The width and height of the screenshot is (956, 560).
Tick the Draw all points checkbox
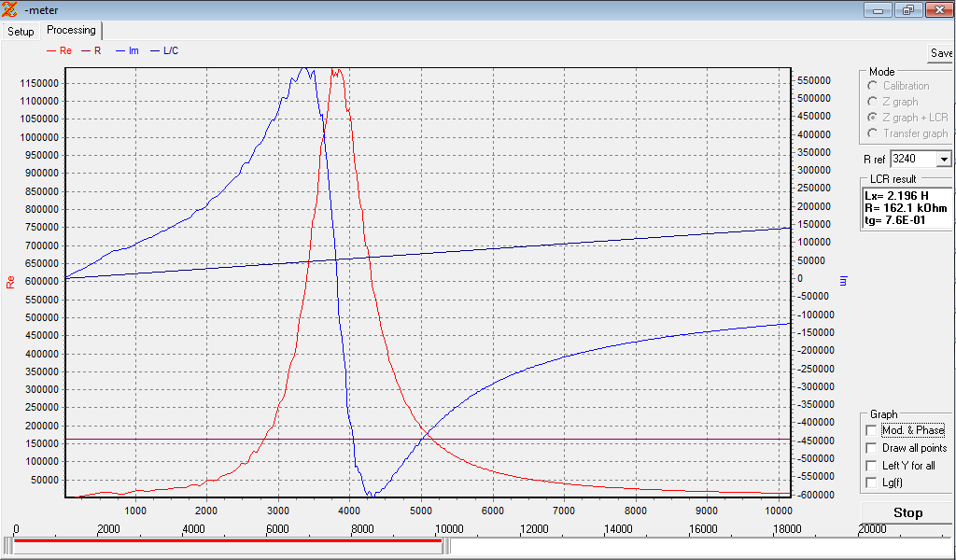(872, 448)
